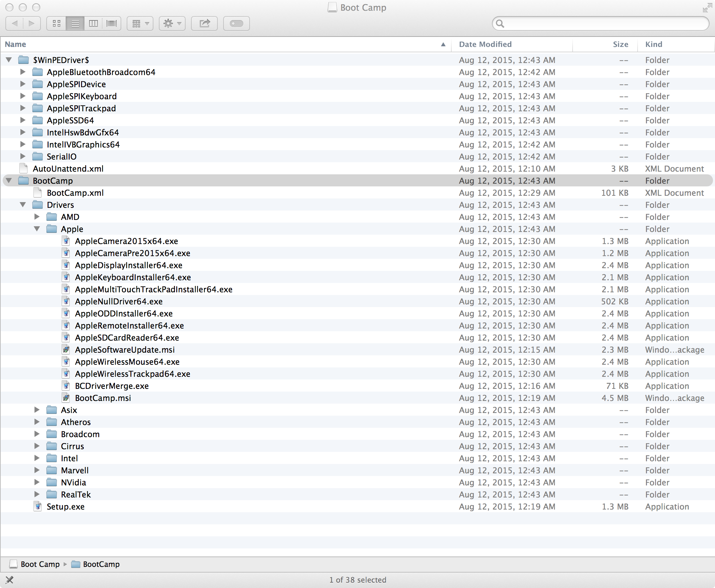The image size is (715, 588).
Task: Click the back navigation arrow
Action: (14, 23)
